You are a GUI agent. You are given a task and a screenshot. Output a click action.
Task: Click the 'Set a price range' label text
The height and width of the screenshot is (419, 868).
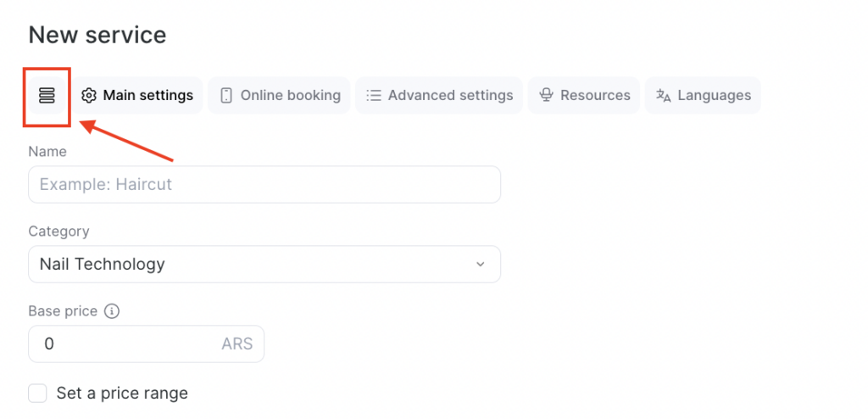point(122,394)
